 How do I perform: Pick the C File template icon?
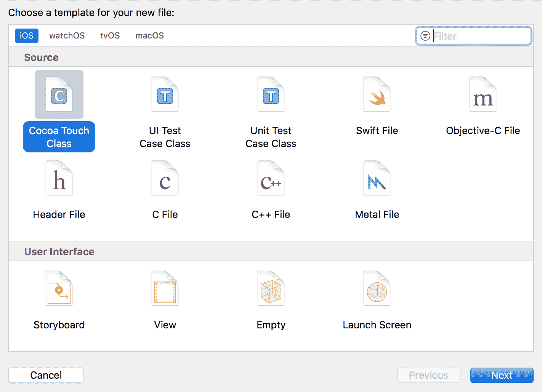165,178
